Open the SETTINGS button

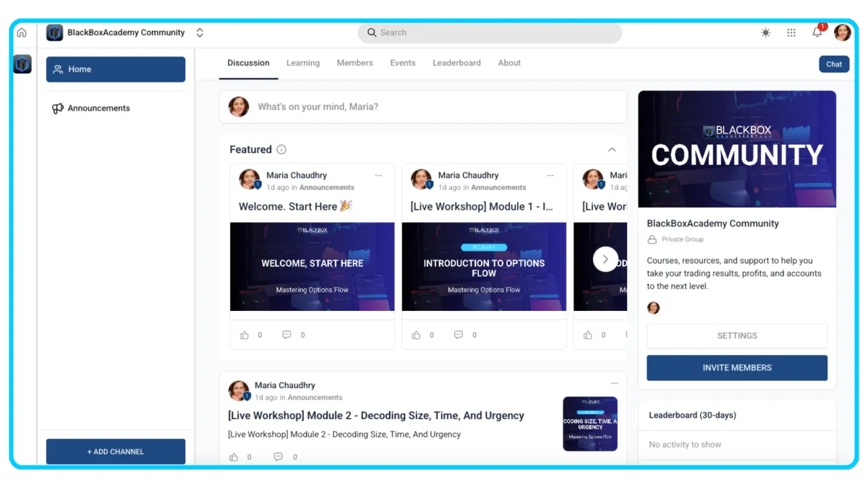737,336
